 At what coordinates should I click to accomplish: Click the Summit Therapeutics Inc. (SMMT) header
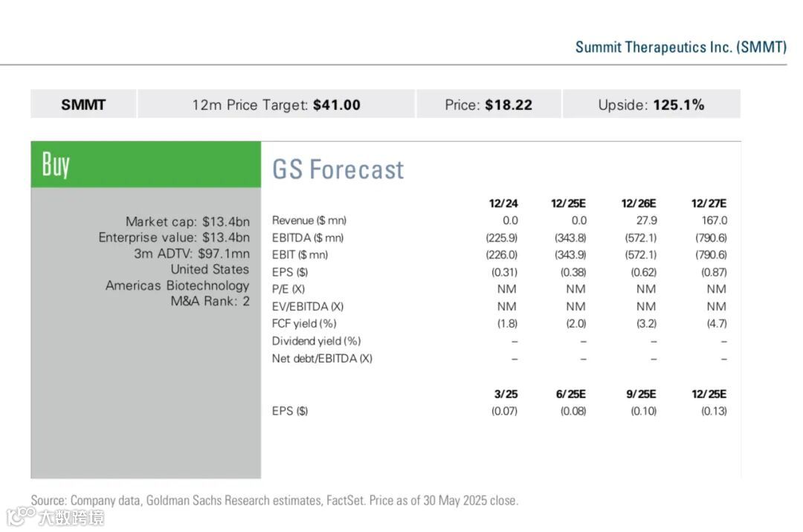click(680, 47)
